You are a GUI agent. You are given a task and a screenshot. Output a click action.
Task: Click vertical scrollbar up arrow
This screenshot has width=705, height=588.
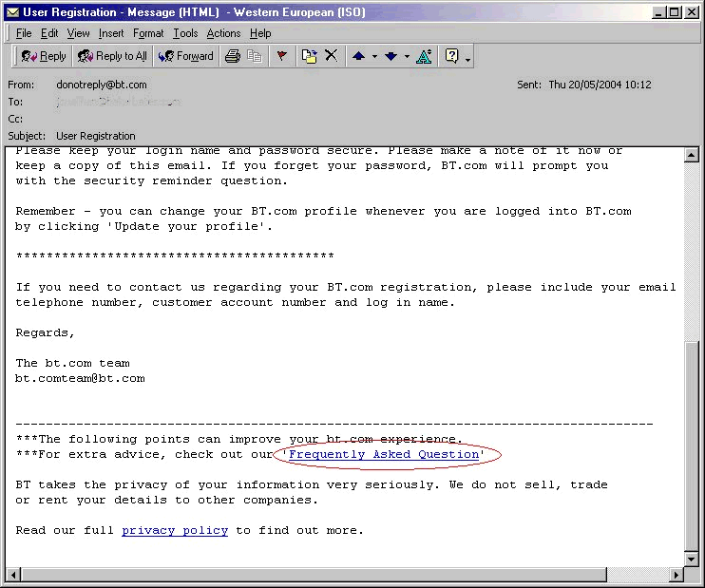click(x=691, y=155)
